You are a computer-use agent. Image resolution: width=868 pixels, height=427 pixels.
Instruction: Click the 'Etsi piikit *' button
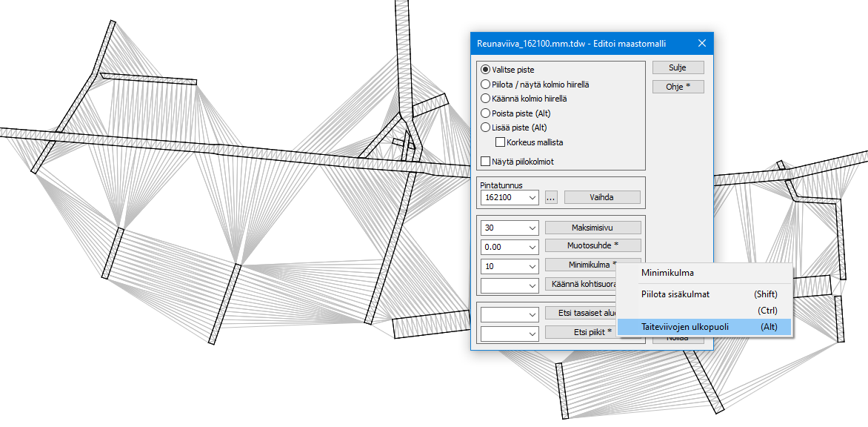click(x=581, y=332)
